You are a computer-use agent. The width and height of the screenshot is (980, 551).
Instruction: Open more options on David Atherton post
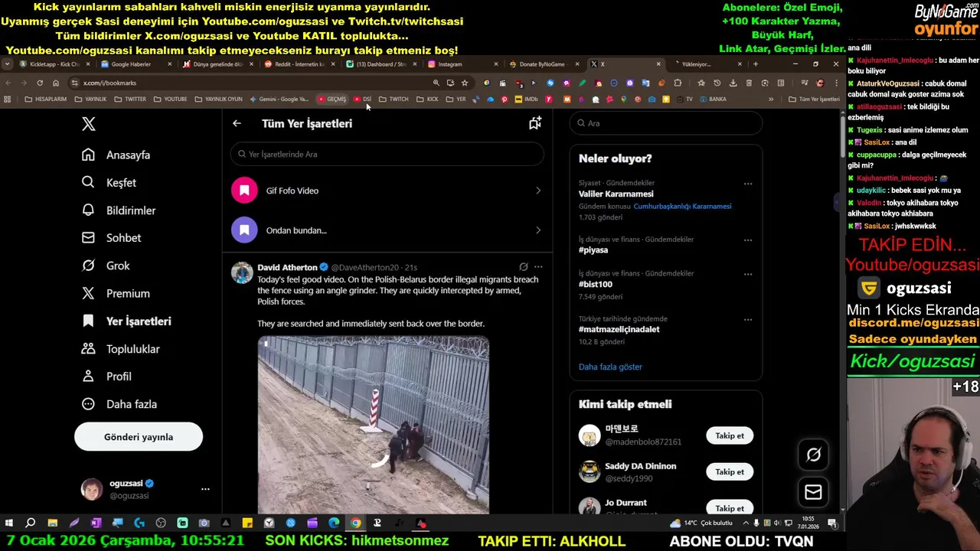point(538,267)
